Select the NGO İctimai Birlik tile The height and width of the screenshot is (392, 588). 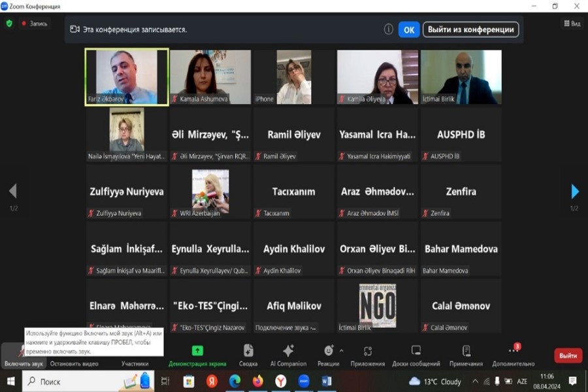378,306
